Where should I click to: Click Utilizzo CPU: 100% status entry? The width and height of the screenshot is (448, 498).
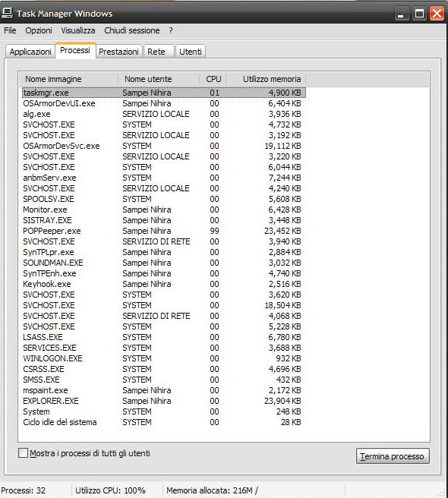point(110,490)
